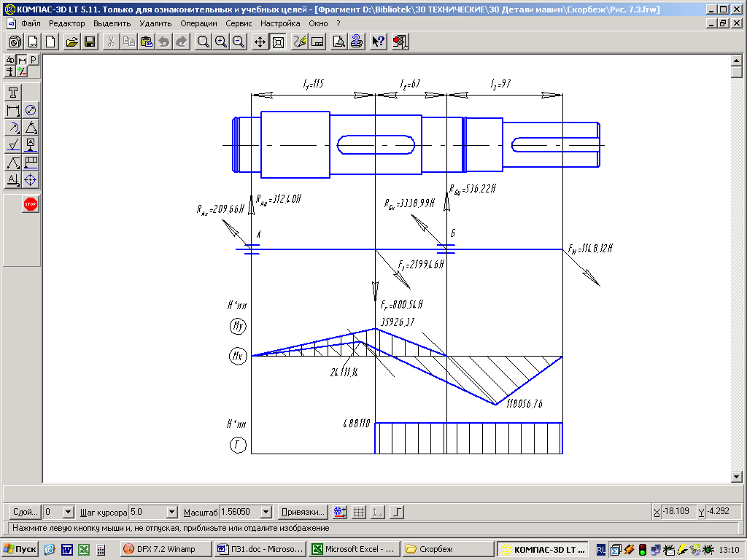Open the Окно menu
Viewport: 747px width, 560px height.
click(318, 23)
